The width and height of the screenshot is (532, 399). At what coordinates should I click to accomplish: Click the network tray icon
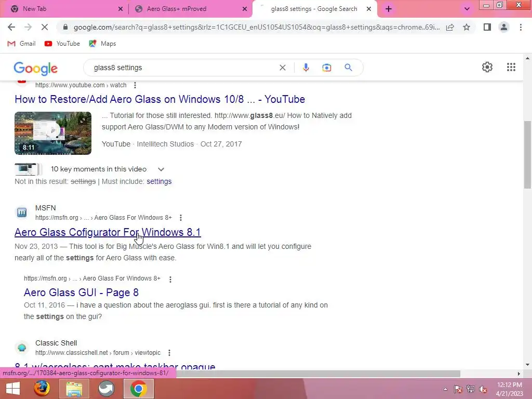point(471,389)
